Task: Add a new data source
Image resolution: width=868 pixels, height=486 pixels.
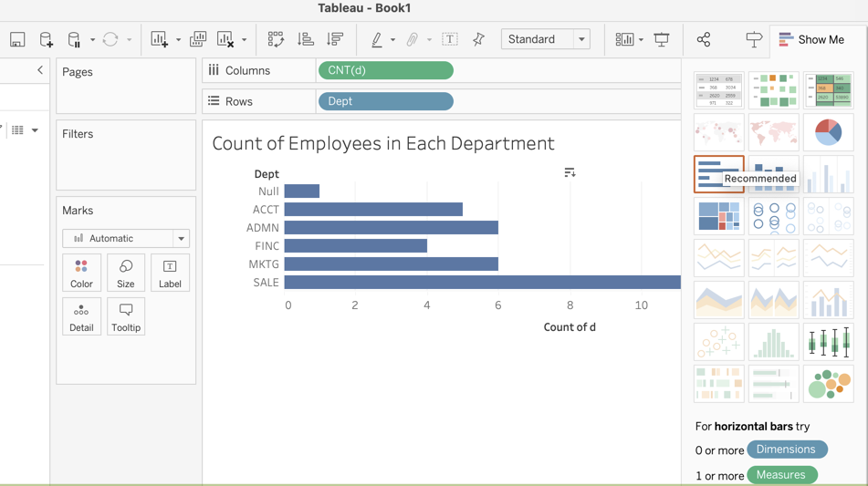Action: tap(46, 39)
